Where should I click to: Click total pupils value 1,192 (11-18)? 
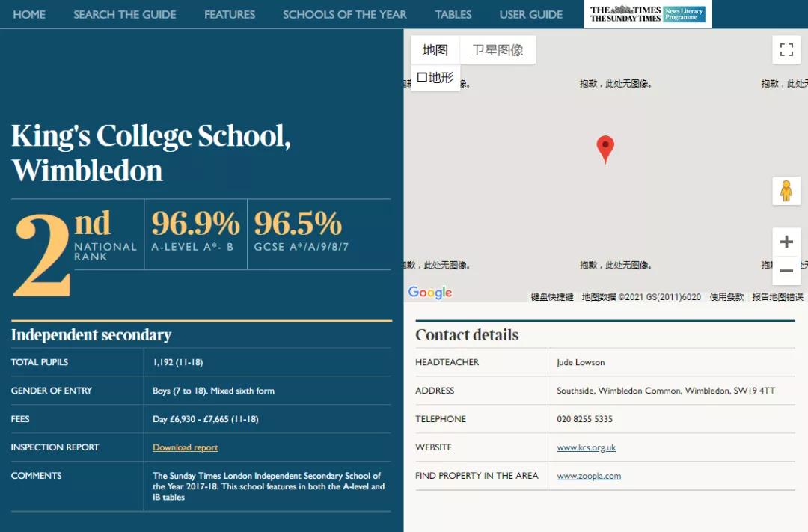178,362
